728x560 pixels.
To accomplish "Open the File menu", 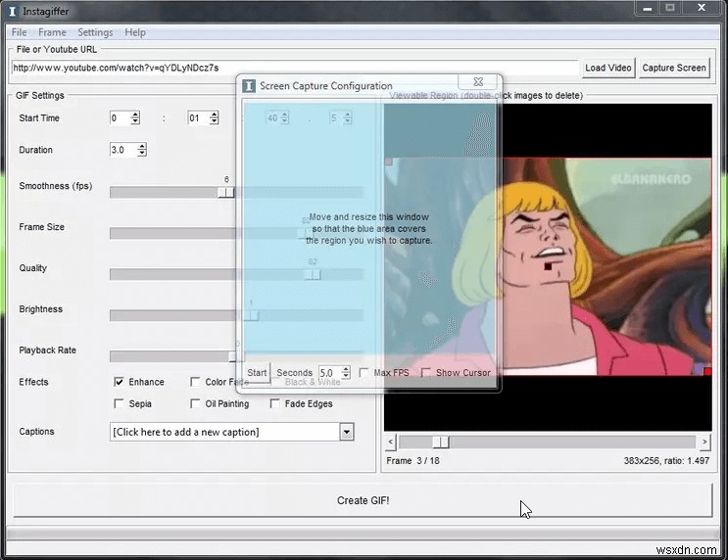I will (x=19, y=32).
